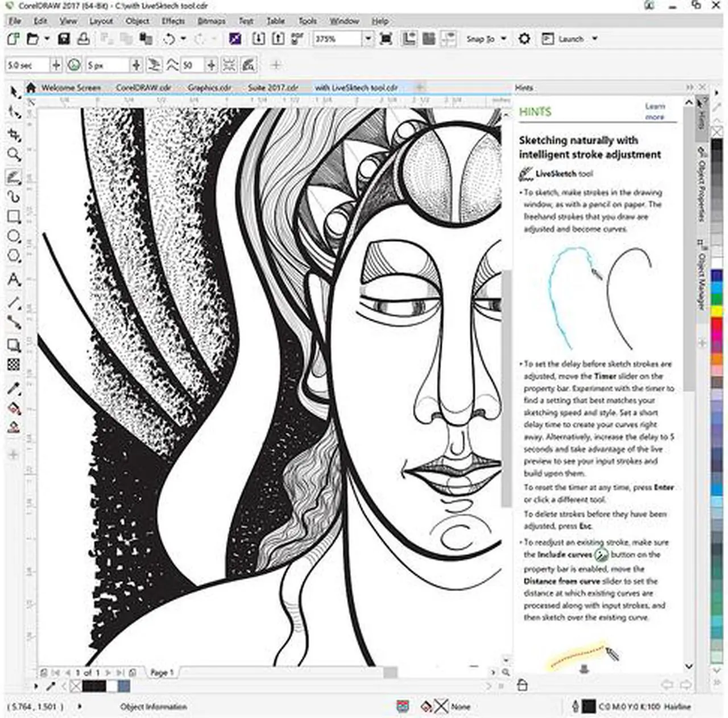Select the Text tool
The image size is (728, 718).
coord(14,279)
